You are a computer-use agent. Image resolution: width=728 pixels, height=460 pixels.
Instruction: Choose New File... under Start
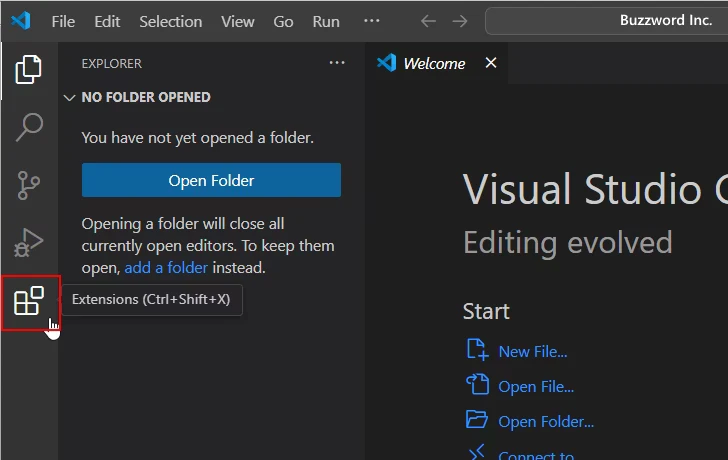(x=532, y=352)
